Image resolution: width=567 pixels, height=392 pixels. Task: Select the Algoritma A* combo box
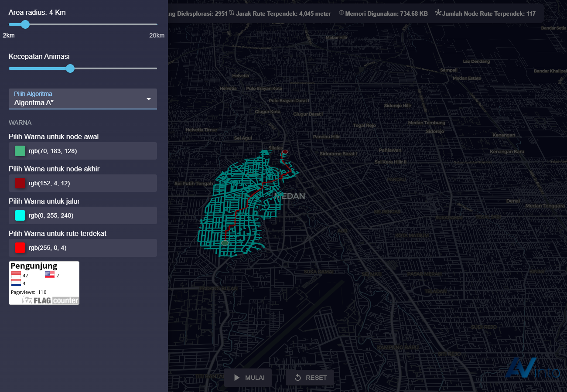pyautogui.click(x=83, y=99)
